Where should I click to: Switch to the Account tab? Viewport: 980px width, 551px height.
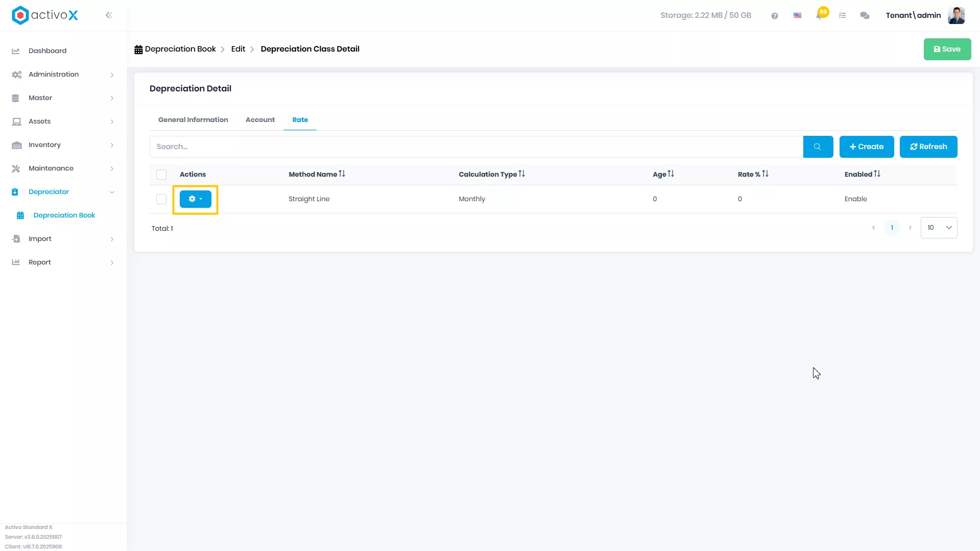260,120
